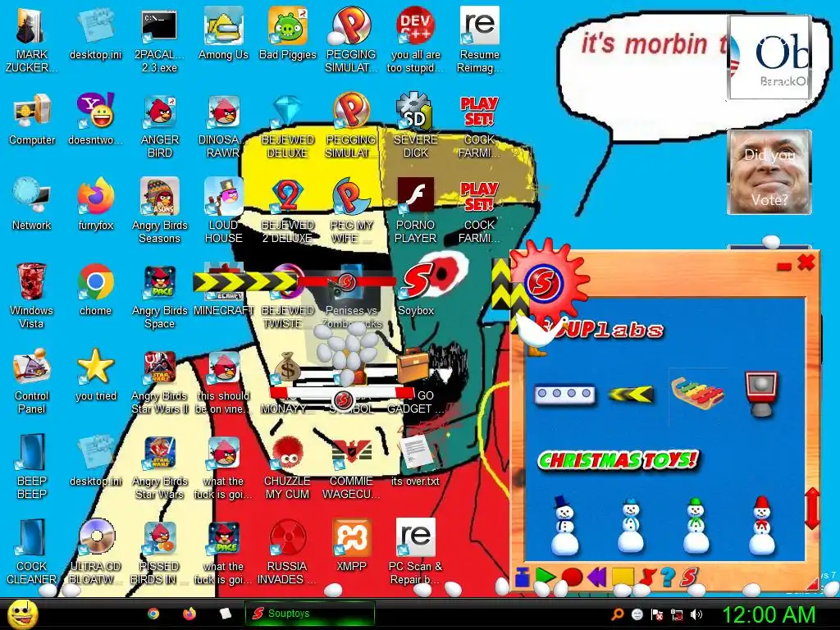Open the RUSSIA INVADES radiation icon

click(x=288, y=552)
